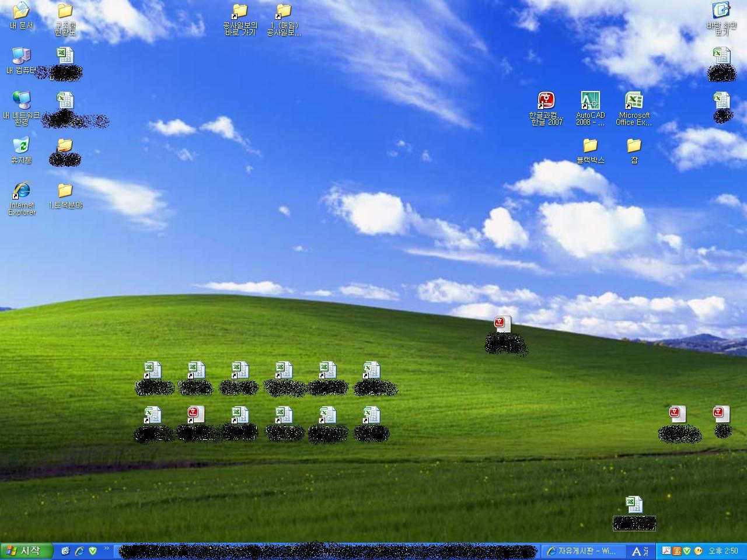
Task: Expand quick launch overflow chevron
Action: pyautogui.click(x=107, y=548)
